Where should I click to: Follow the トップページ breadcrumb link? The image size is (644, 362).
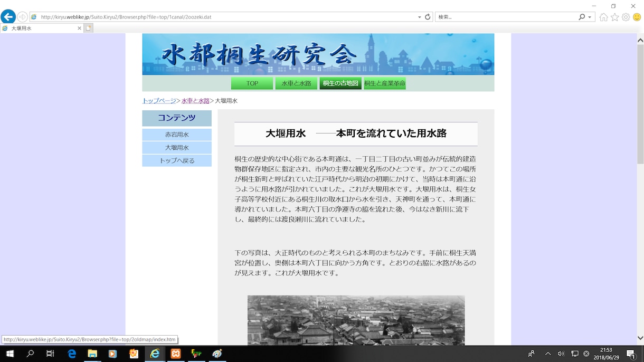click(159, 101)
